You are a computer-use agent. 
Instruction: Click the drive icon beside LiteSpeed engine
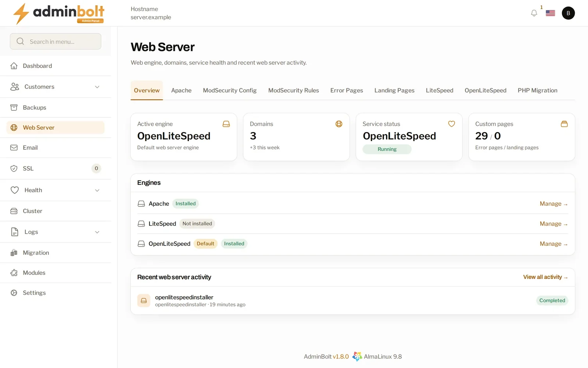tap(141, 224)
